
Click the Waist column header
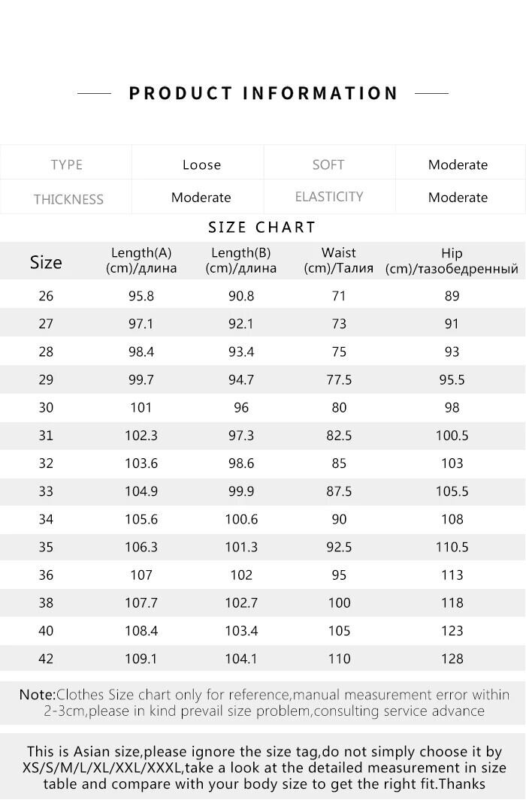(339, 261)
